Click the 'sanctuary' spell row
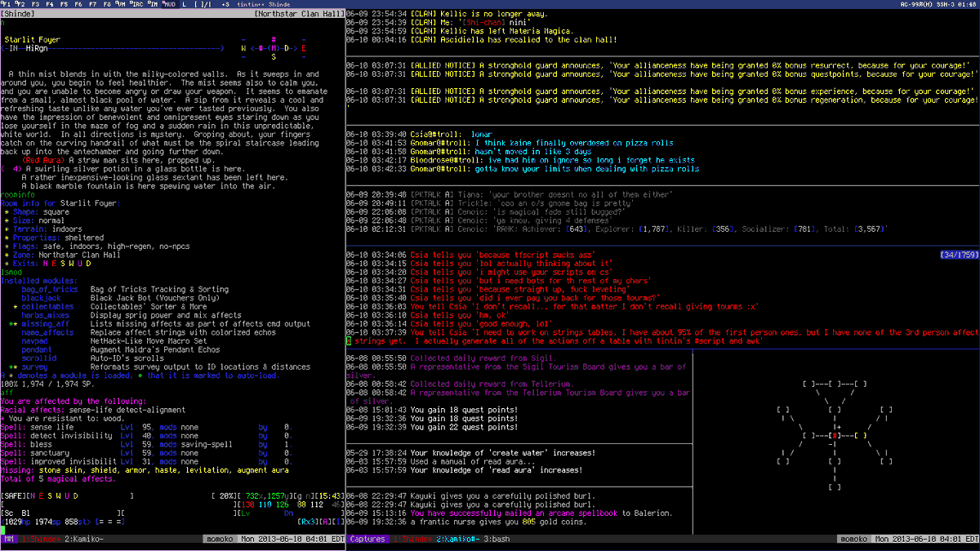 point(147,452)
